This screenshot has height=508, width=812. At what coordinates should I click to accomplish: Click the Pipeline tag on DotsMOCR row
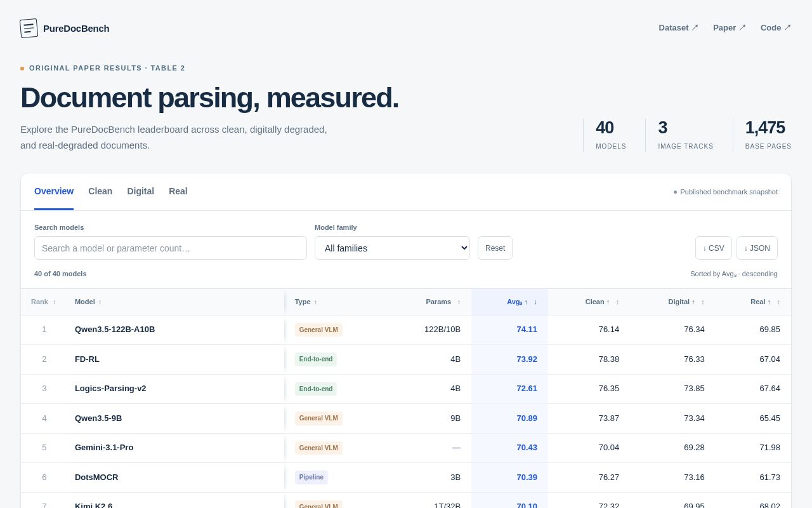[x=311, y=478]
